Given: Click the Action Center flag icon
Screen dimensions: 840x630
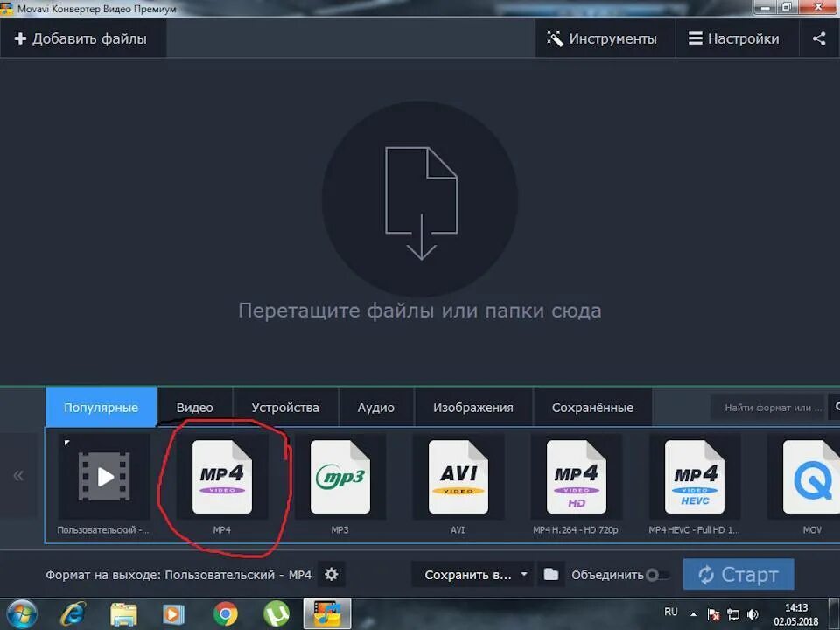Looking at the screenshot, I should (x=713, y=614).
